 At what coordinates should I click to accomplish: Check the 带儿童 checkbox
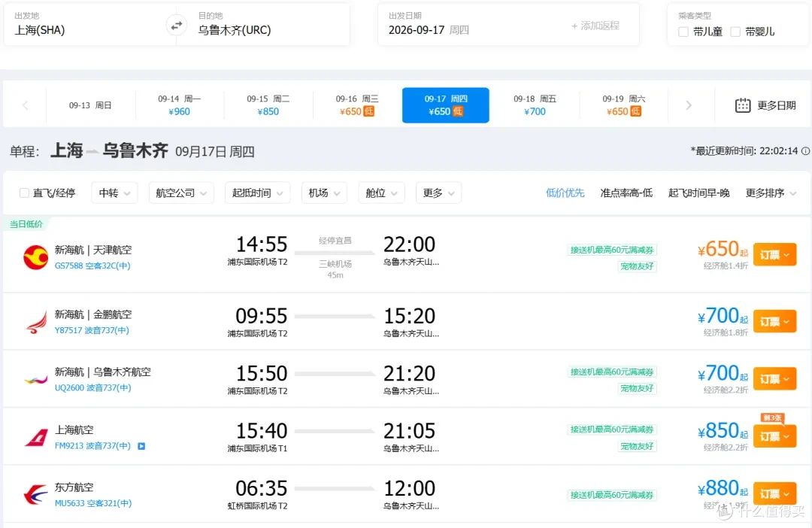tap(683, 32)
